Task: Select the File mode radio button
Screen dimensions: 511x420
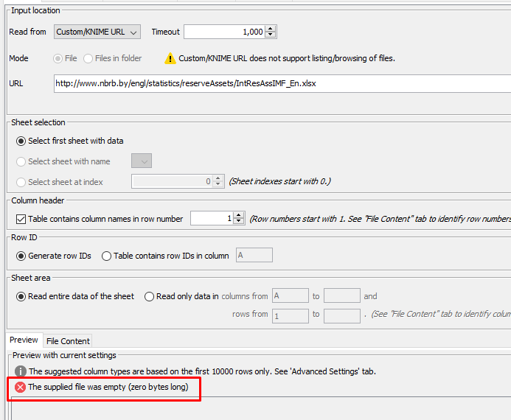Action: click(58, 59)
